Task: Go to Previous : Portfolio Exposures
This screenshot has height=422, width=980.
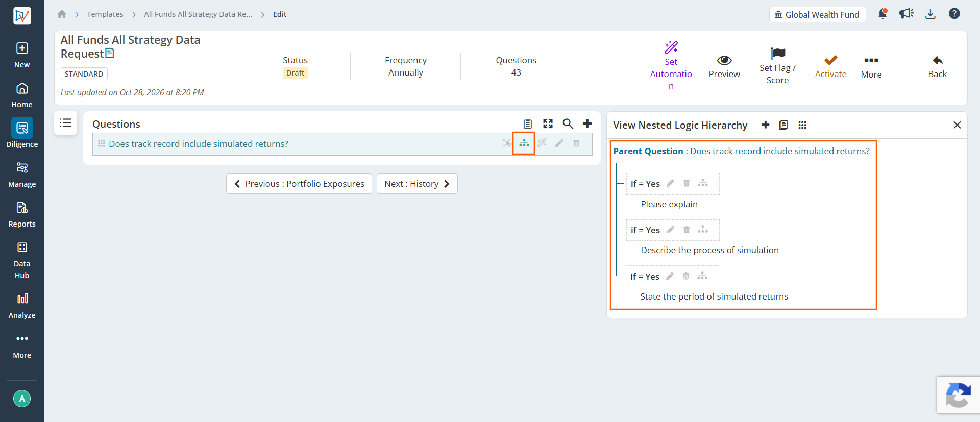Action: pyautogui.click(x=299, y=184)
